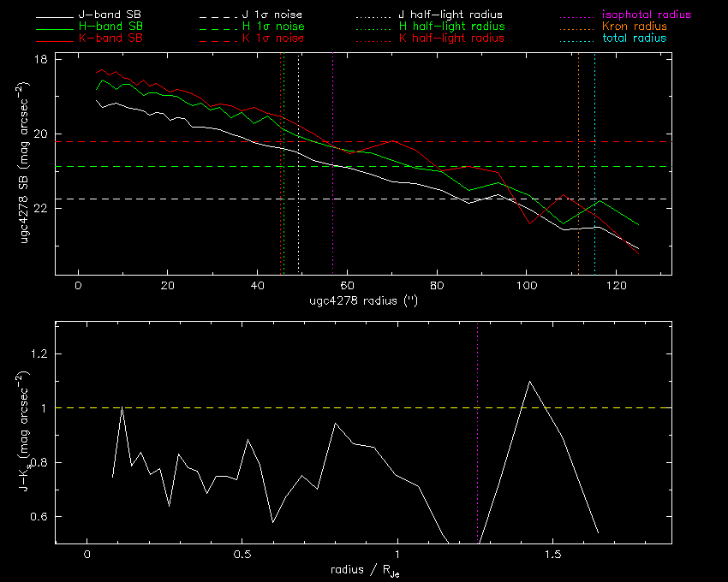Click the '60' tick label on upper radius axis

click(x=347, y=286)
